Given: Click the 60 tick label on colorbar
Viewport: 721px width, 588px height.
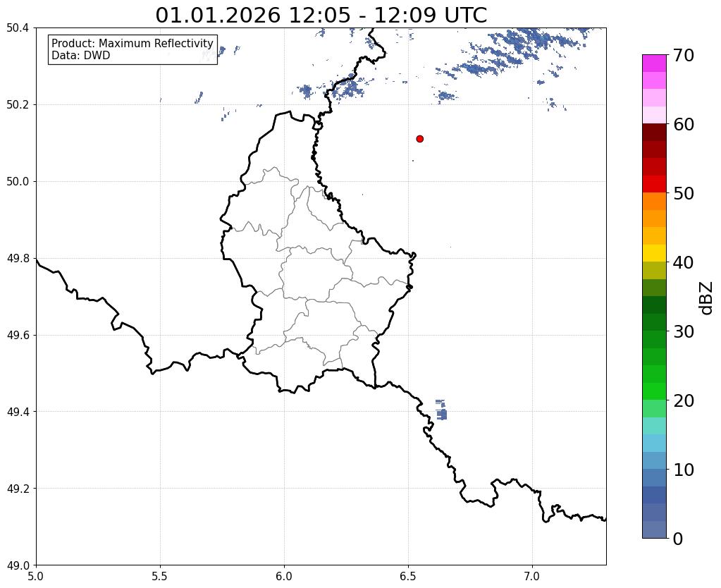Looking at the screenshot, I should [684, 124].
